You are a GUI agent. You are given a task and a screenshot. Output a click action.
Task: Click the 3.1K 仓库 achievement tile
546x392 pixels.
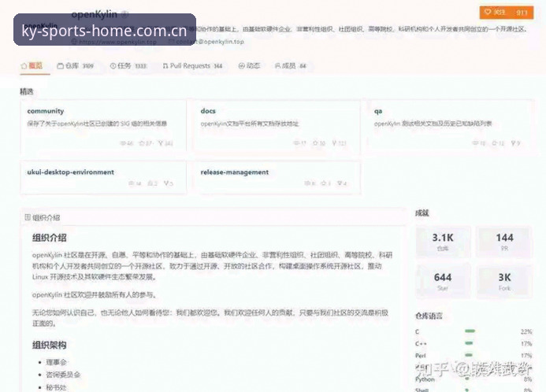pos(443,242)
